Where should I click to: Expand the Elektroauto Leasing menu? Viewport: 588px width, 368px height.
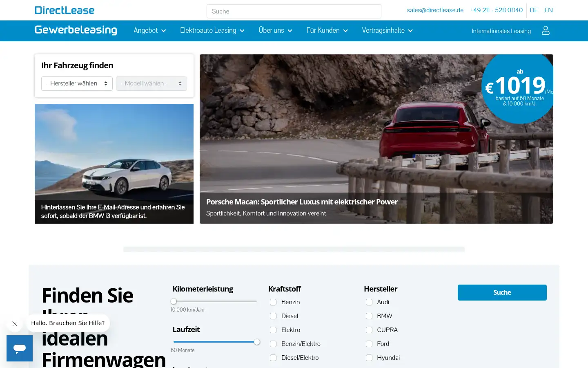click(212, 31)
